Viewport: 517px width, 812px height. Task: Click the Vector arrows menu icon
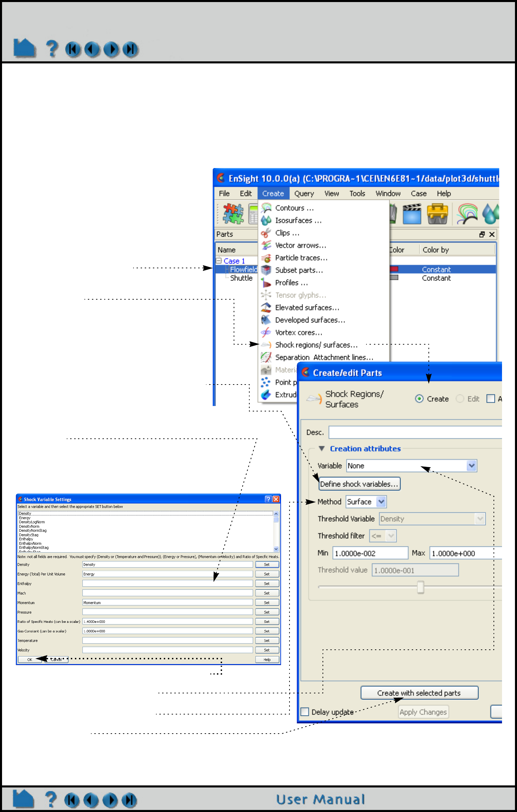coord(266,245)
